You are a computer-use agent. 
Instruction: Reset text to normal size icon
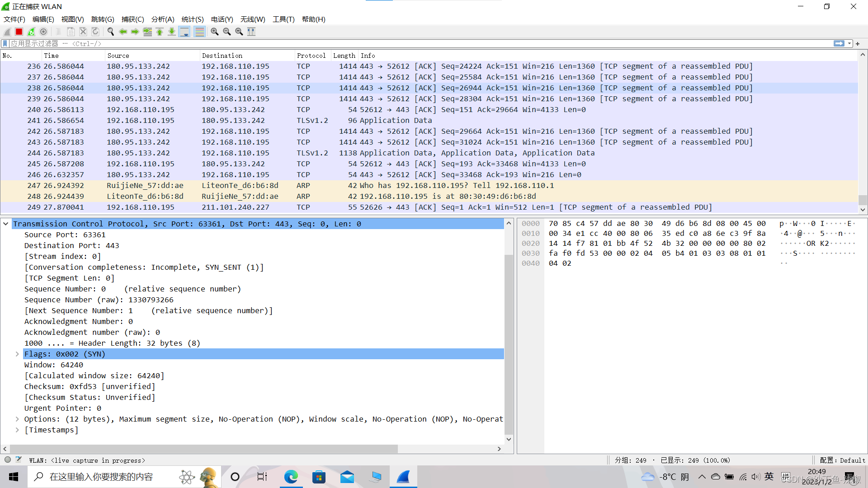(x=239, y=32)
